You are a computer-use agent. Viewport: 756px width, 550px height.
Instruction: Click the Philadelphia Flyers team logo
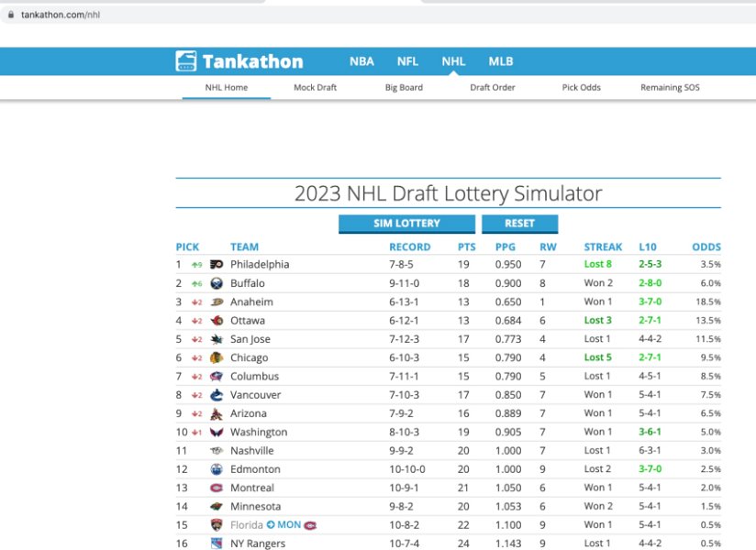coord(217,264)
